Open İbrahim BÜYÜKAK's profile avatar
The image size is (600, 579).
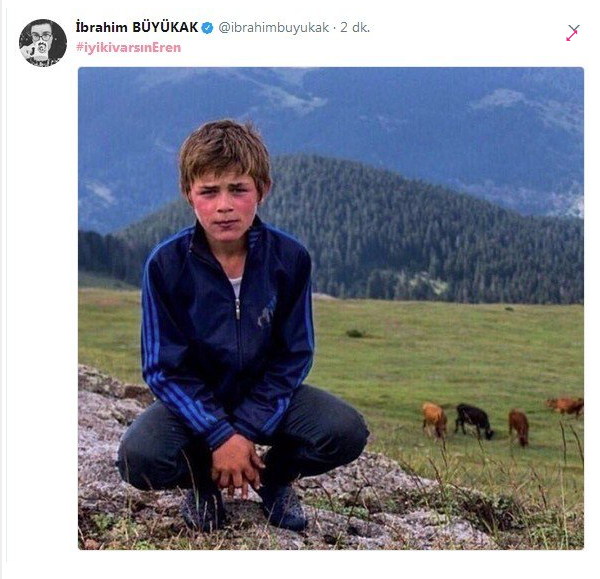(43, 43)
